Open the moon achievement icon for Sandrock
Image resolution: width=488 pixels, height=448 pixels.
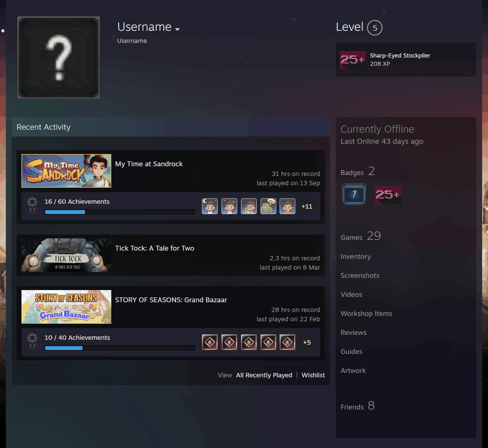click(210, 206)
